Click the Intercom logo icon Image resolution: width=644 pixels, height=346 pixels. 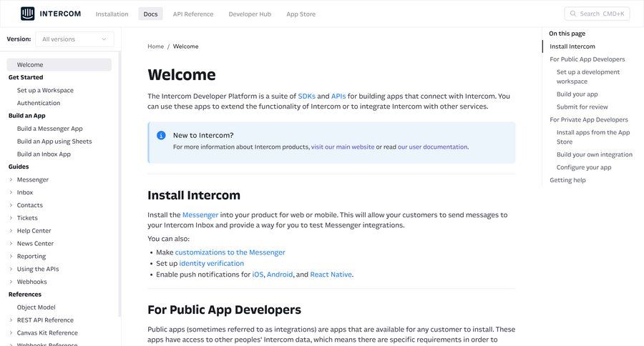point(27,14)
